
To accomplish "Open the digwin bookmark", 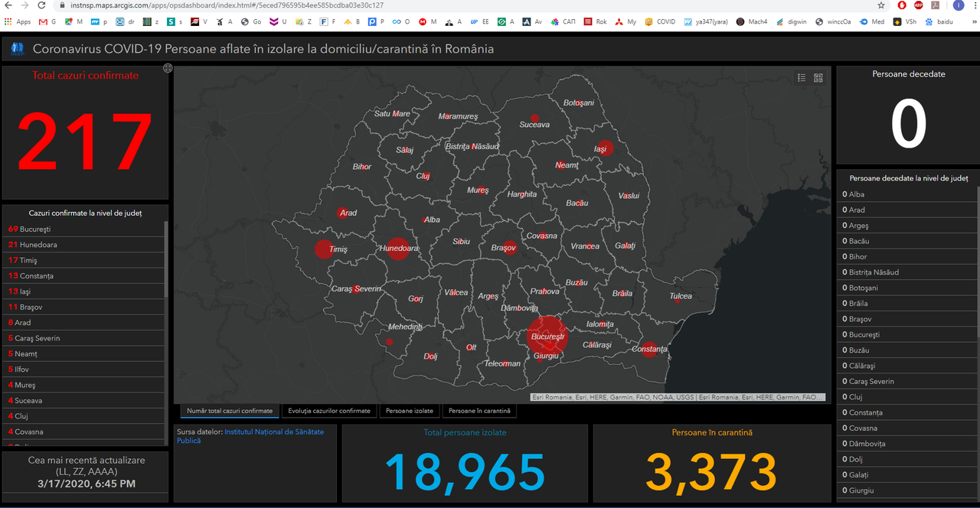I will click(x=791, y=22).
